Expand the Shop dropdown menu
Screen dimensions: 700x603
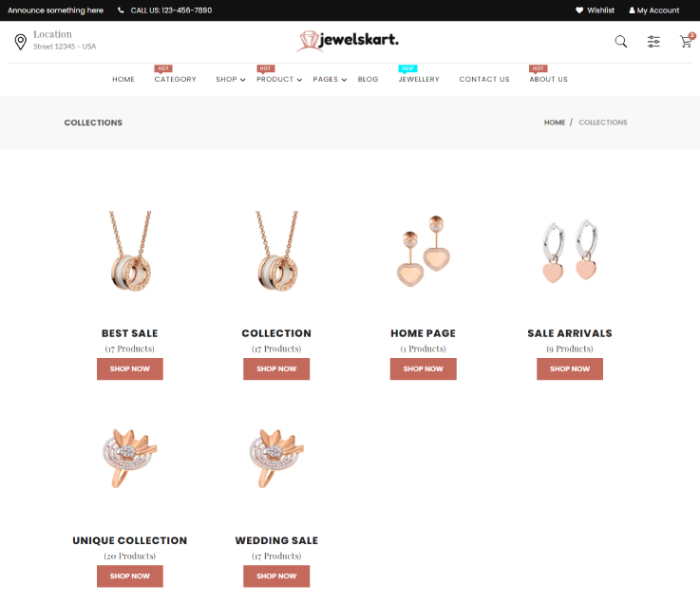[x=231, y=80]
